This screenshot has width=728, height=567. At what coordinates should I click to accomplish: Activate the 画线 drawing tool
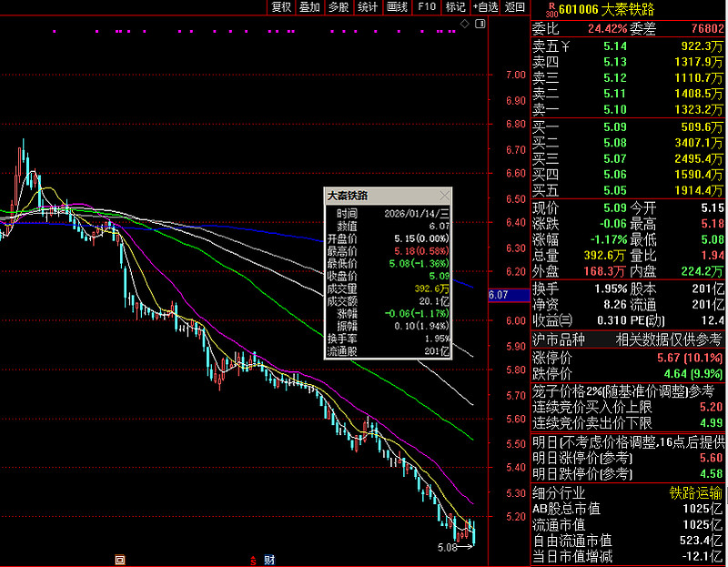click(x=397, y=7)
